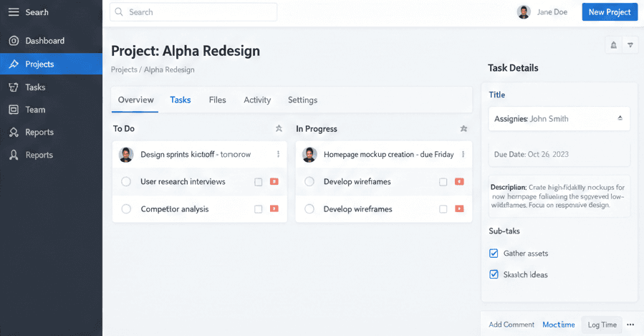Screen dimensions: 644x336
Task: Expand the Assignee John Smith dropdown
Action: pos(620,118)
